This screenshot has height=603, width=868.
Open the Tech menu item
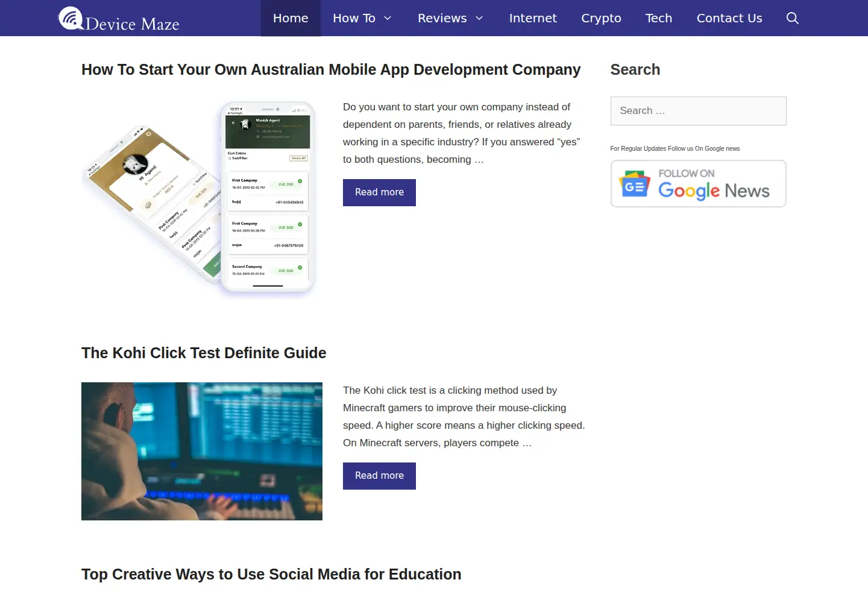pos(659,18)
